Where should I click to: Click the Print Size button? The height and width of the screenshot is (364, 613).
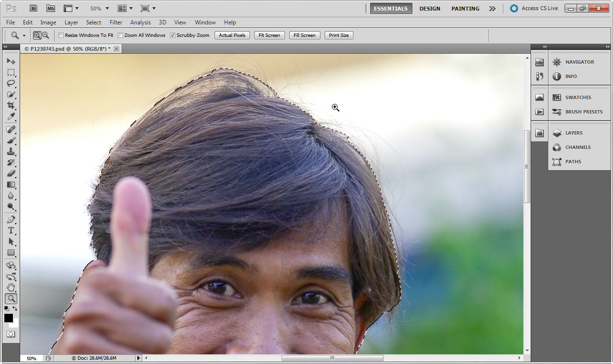coord(339,35)
